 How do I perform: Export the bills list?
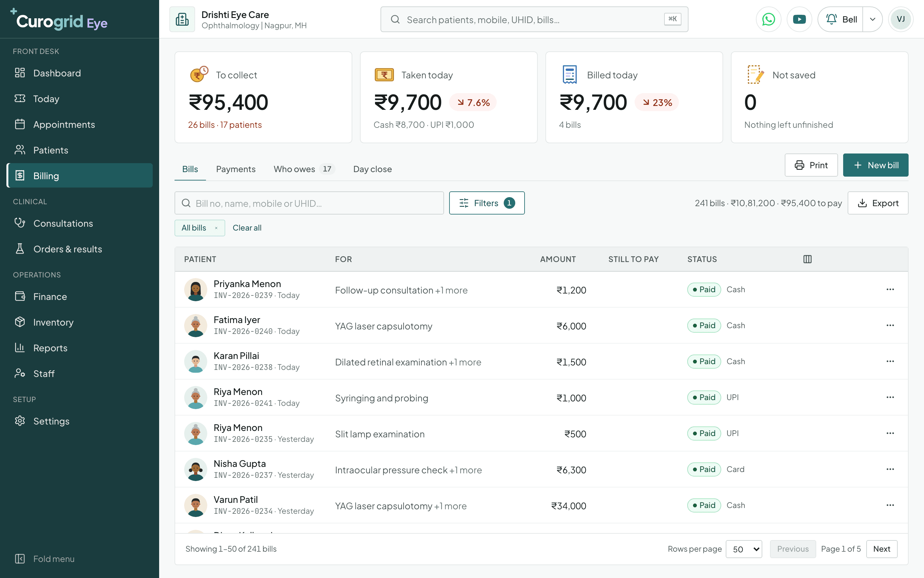878,203
